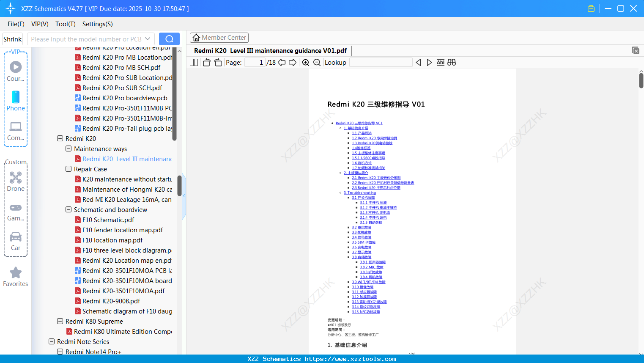Open the Settings(S) menu
The height and width of the screenshot is (363, 644).
pos(98,24)
